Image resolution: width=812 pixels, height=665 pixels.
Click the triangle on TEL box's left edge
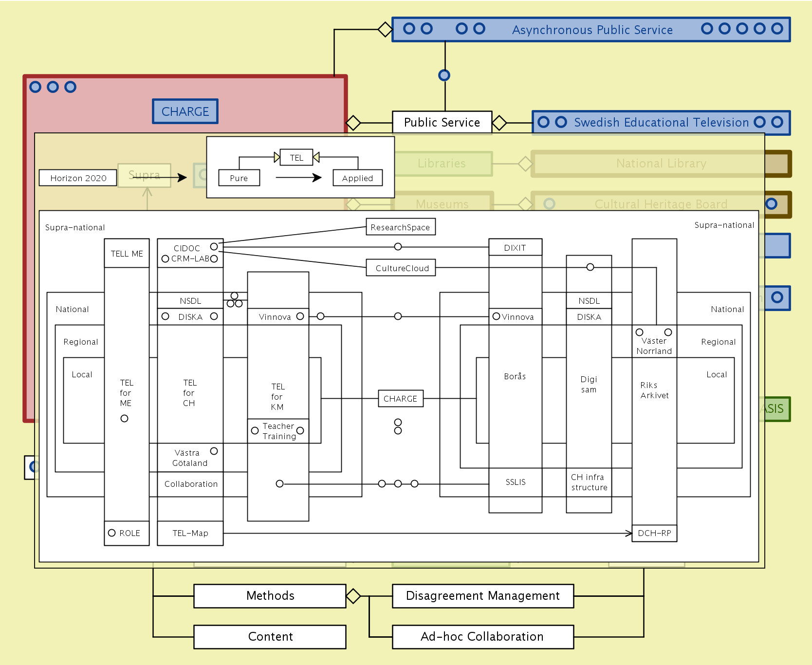pos(277,157)
